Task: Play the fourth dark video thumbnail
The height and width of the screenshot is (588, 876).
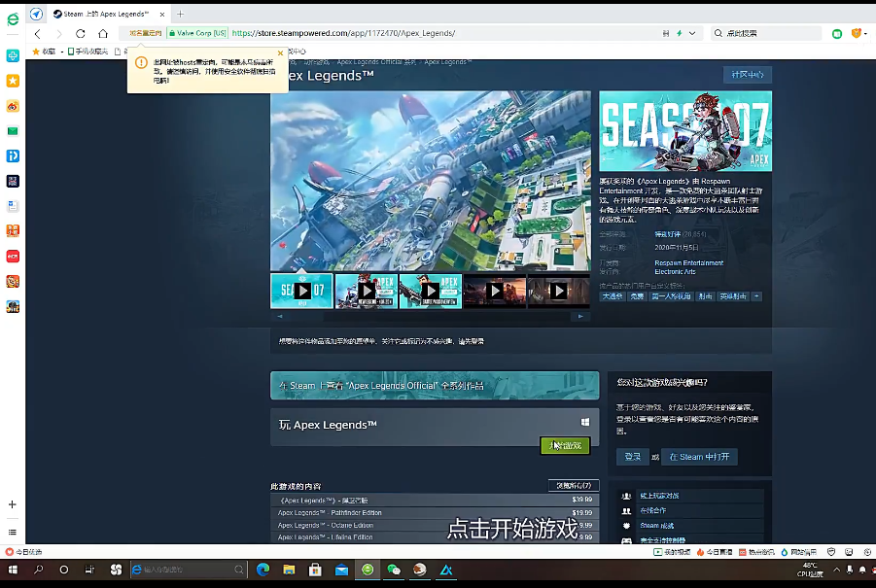Action: 495,291
